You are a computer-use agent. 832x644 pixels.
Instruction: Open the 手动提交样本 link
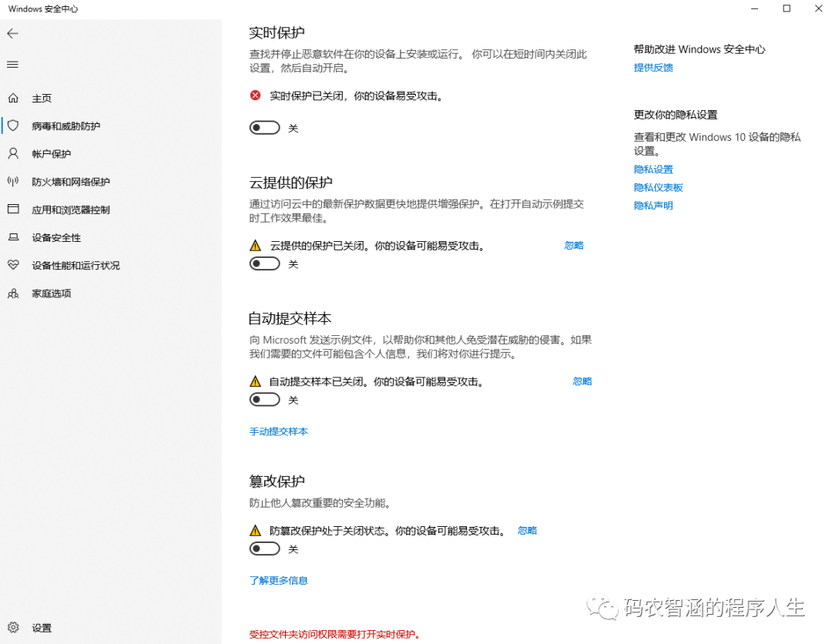tap(279, 431)
